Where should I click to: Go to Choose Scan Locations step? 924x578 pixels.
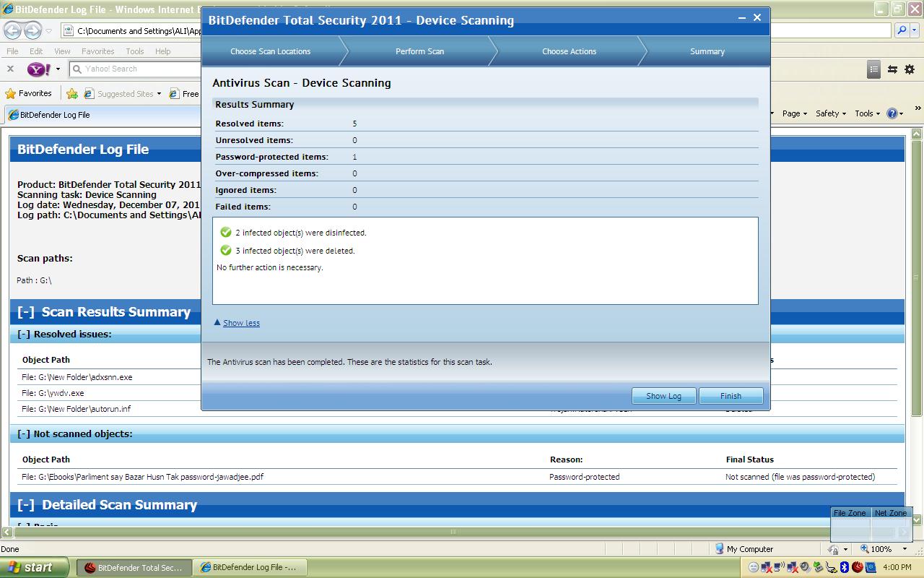pyautogui.click(x=270, y=51)
